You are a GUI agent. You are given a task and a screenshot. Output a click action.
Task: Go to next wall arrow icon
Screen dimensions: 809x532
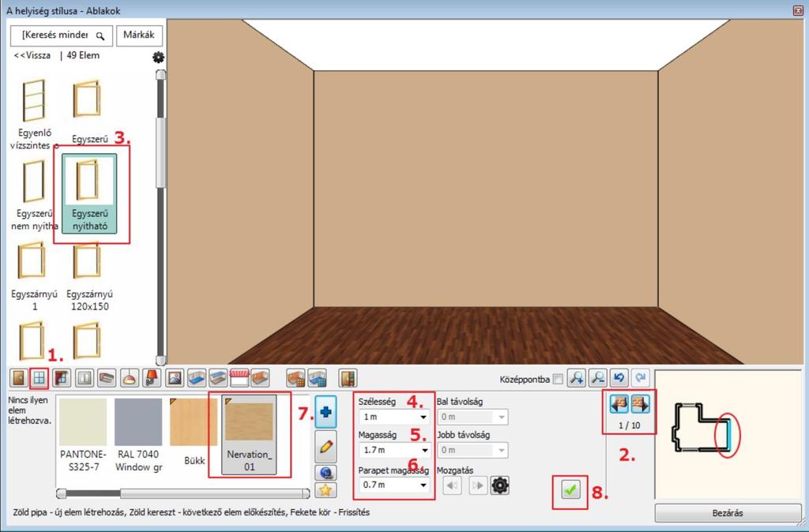pos(640,403)
